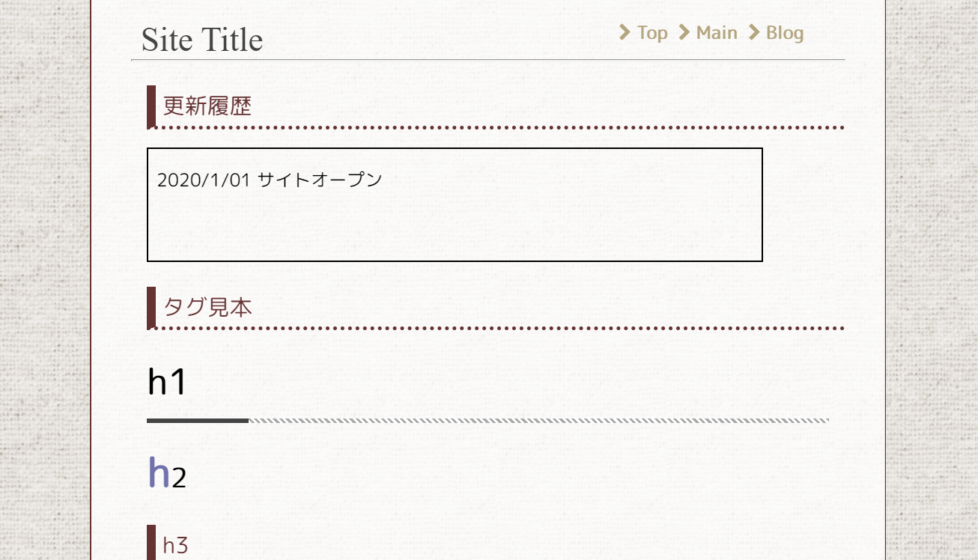This screenshot has height=560, width=978.
Task: Go to the Main page link
Action: 717,33
